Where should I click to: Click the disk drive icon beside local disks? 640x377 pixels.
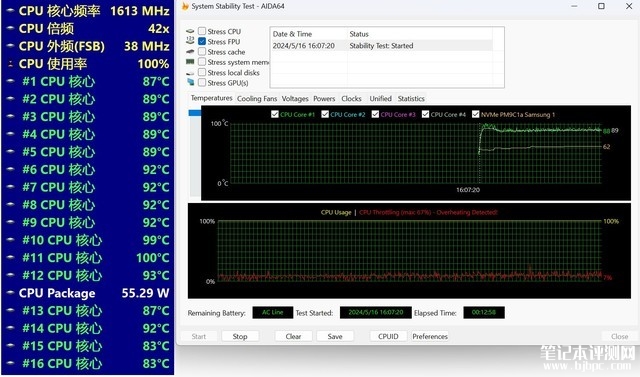coord(190,73)
